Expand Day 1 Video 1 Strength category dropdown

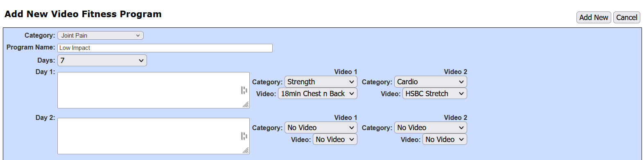321,82
